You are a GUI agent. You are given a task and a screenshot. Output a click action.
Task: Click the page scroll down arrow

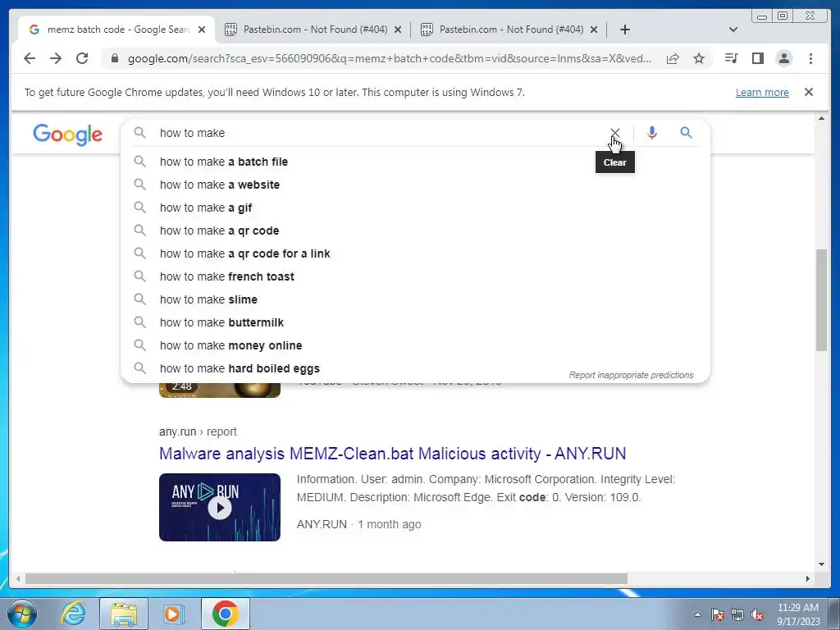click(x=821, y=564)
